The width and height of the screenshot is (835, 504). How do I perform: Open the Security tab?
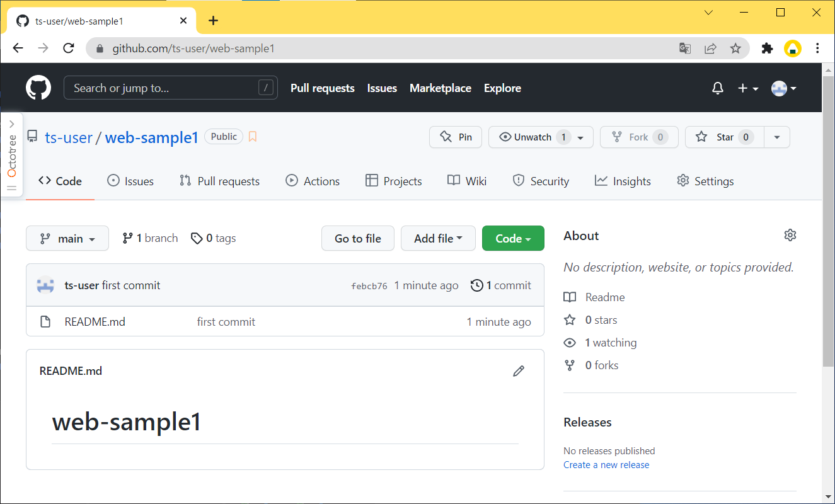tap(541, 181)
